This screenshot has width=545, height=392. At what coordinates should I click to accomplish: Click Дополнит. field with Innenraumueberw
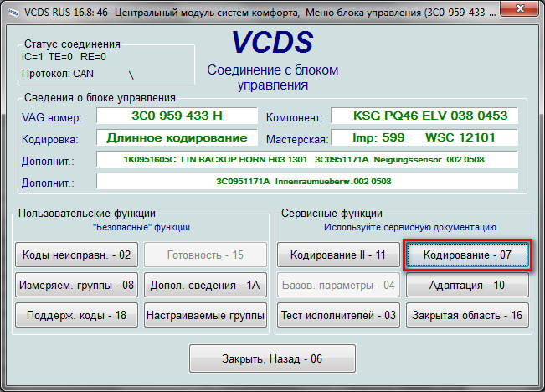(307, 181)
